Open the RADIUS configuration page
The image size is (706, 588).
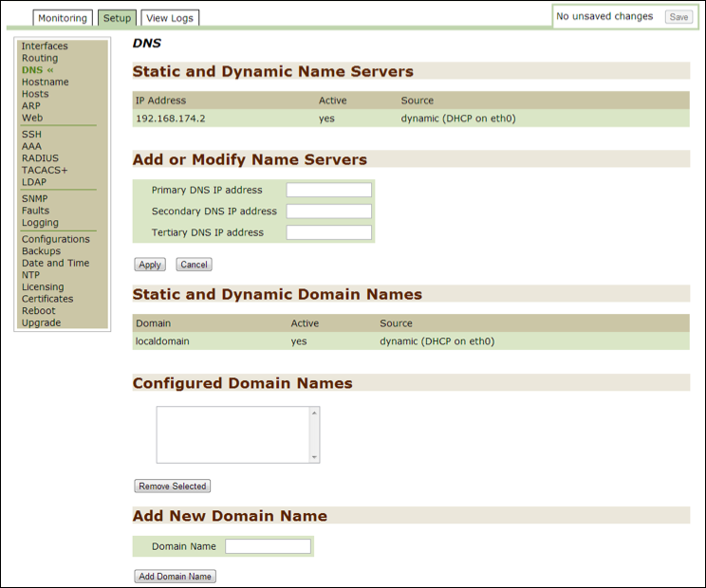tap(40, 158)
